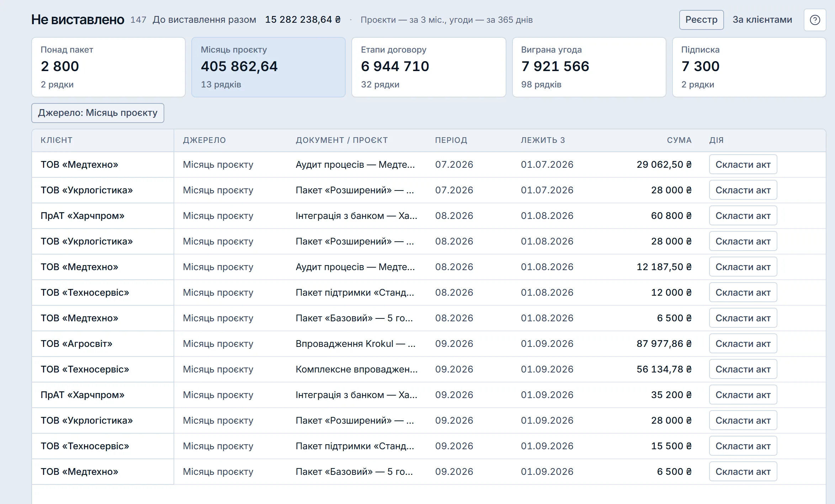The image size is (835, 504).
Task: Click the Джерело column header
Action: pos(204,140)
